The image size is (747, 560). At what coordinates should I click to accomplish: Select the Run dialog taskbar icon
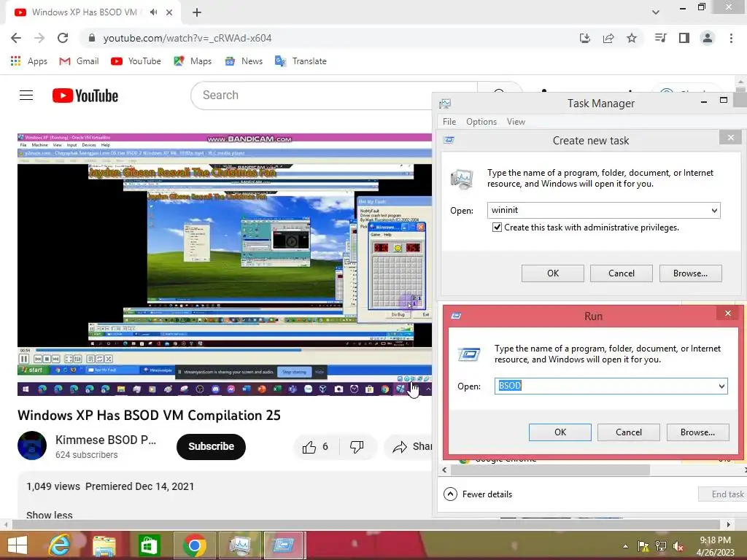pyautogui.click(x=284, y=545)
